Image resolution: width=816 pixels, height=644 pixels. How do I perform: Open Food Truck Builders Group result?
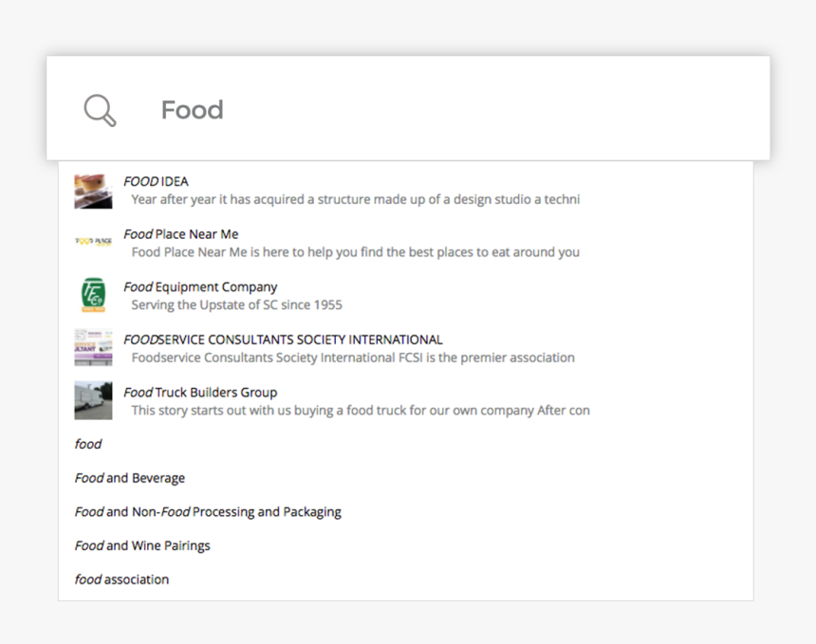(x=200, y=393)
